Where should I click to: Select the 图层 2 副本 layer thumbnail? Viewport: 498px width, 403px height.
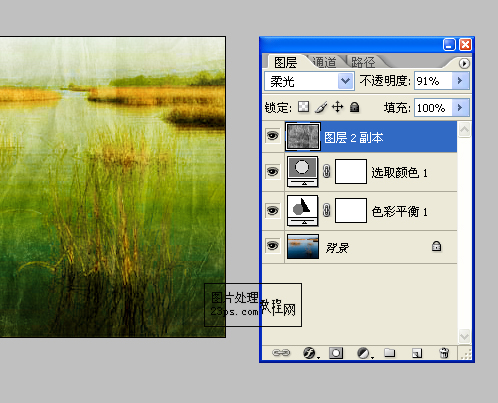[x=303, y=136]
